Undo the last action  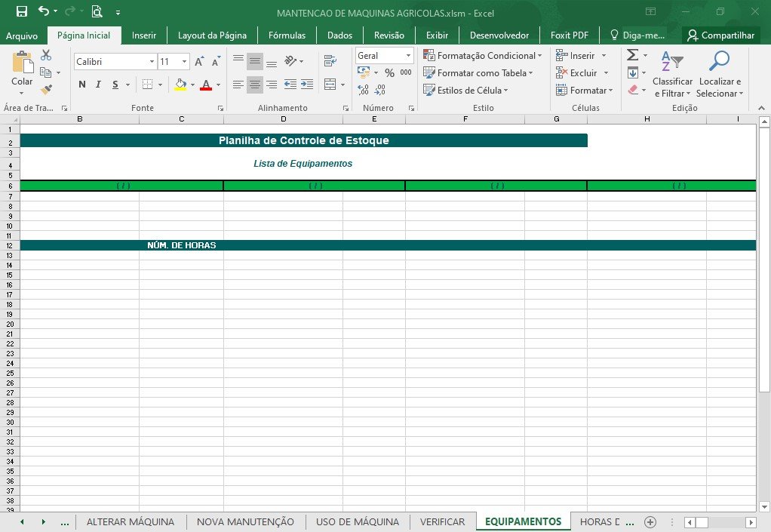pos(43,11)
